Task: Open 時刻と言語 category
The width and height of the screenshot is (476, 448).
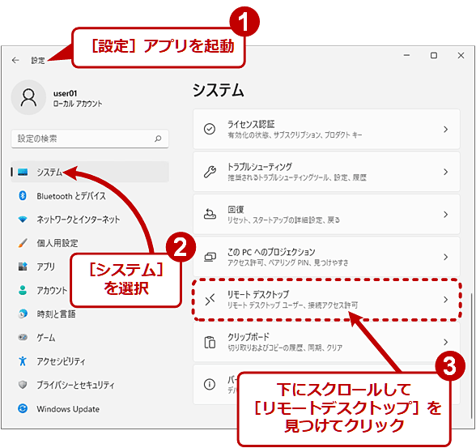Action: tap(56, 314)
